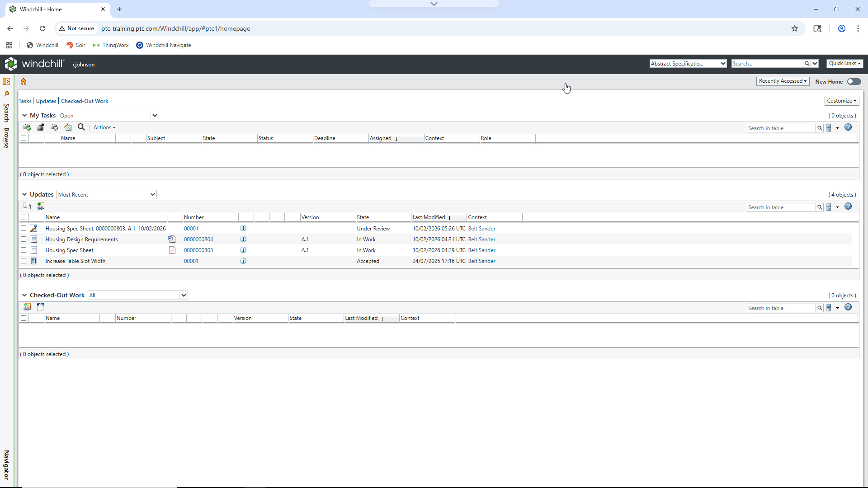Open help for the Updates table

848,206
